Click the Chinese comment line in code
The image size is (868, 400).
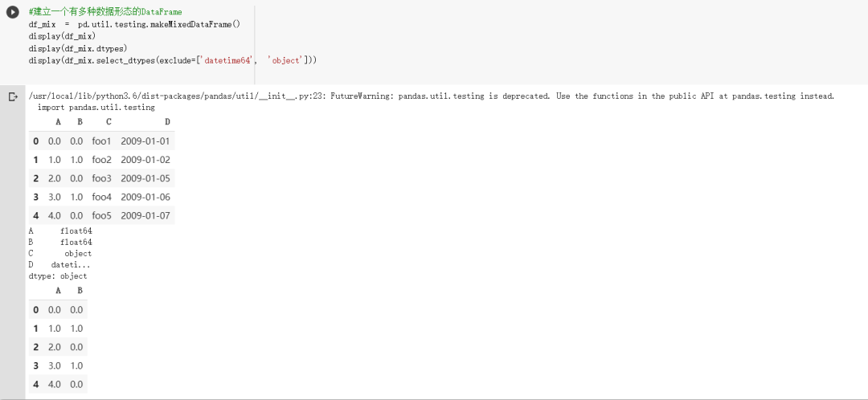[105, 12]
